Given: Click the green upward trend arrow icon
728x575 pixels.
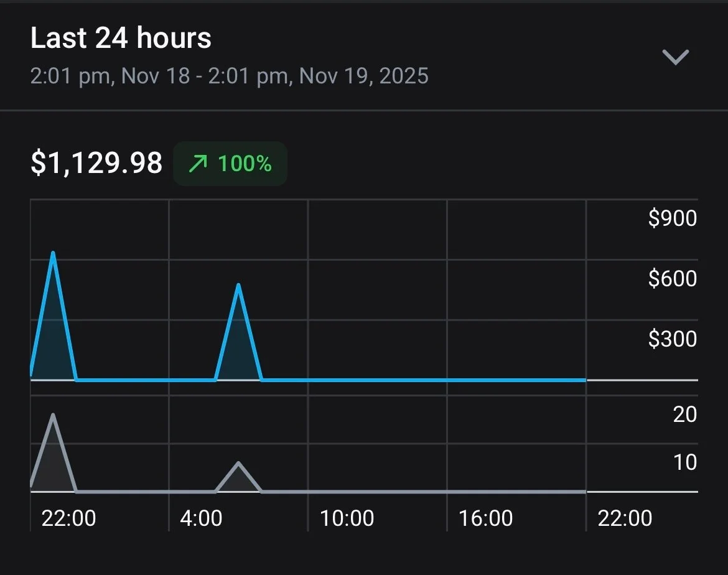Looking at the screenshot, I should pyautogui.click(x=197, y=164).
